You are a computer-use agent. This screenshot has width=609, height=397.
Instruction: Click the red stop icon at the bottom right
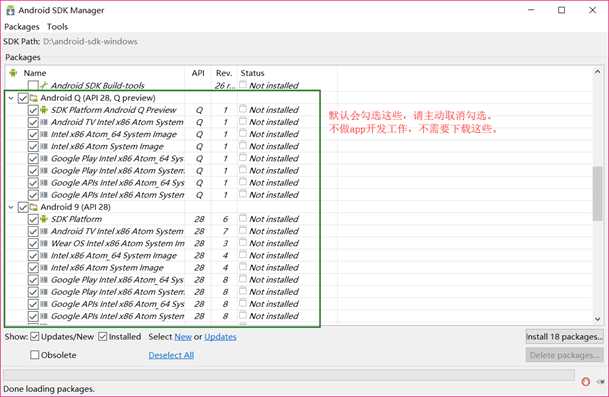tap(586, 381)
